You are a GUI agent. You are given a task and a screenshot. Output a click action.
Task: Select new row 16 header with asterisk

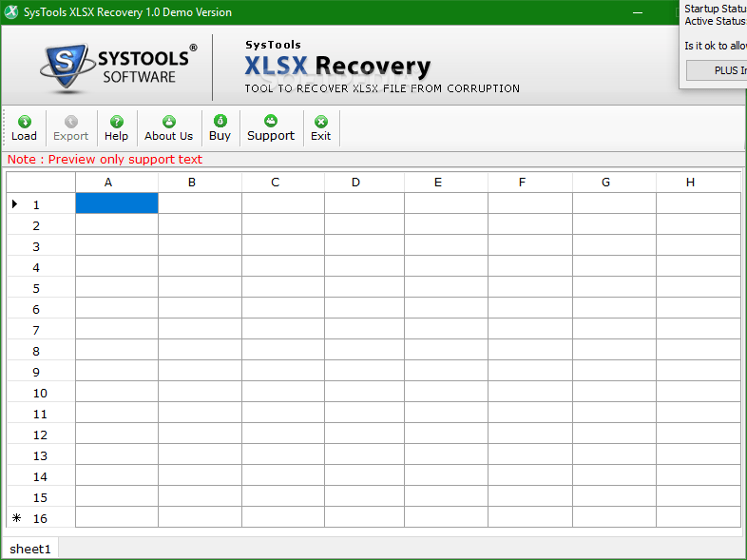pyautogui.click(x=41, y=517)
